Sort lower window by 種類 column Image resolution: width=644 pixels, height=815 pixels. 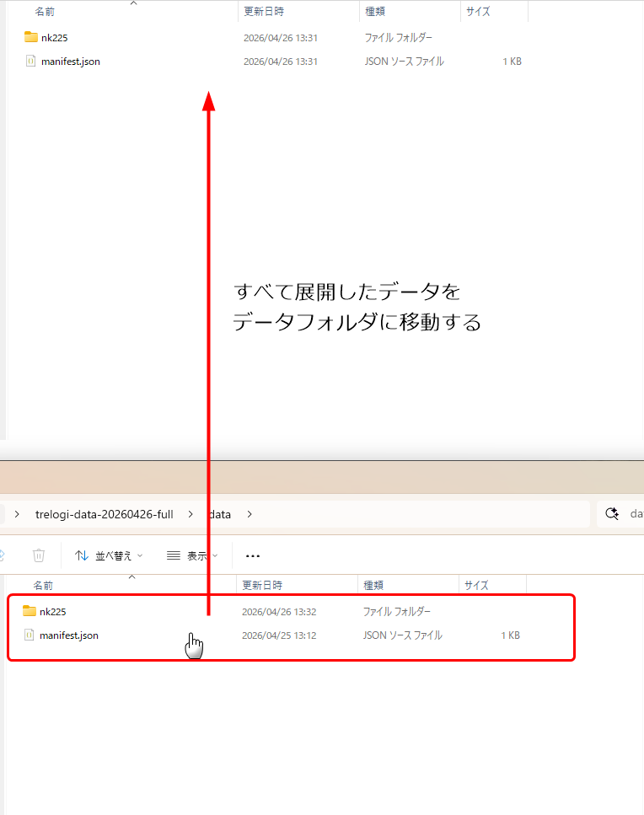pos(373,585)
